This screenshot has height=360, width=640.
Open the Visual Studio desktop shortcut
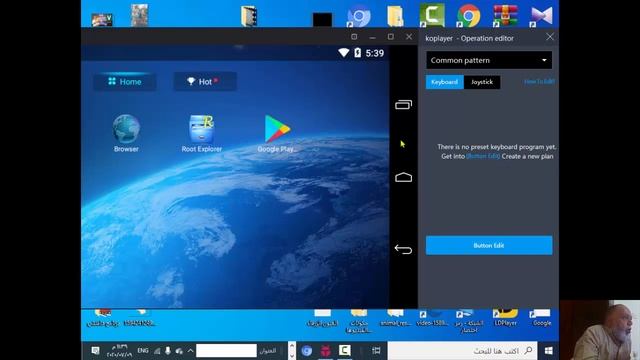coord(542,16)
